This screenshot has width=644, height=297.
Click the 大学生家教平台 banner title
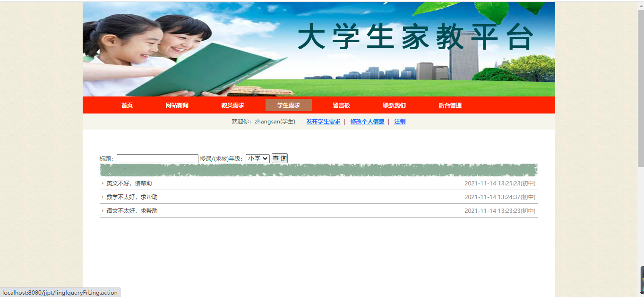416,37
